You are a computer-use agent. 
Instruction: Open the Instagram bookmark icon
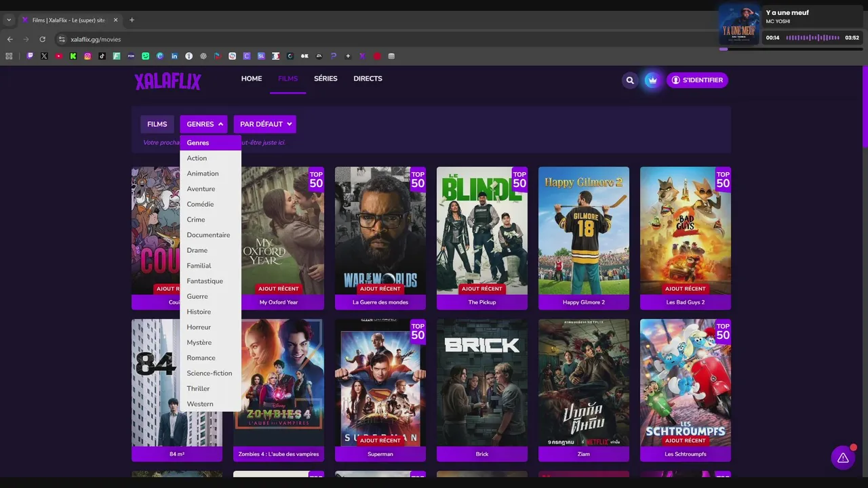point(87,56)
